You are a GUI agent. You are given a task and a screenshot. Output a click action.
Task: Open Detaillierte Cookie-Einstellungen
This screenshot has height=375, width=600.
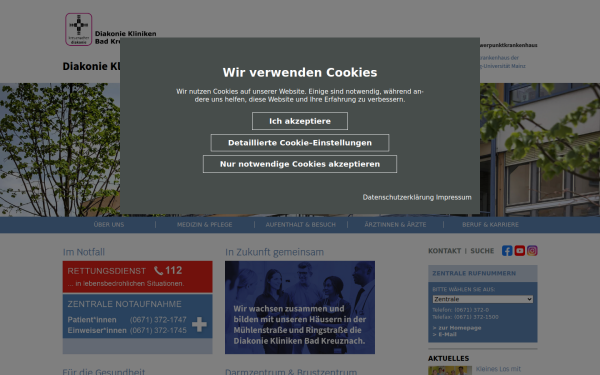pos(300,143)
